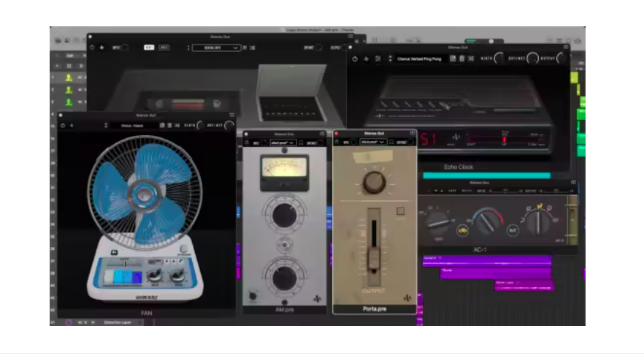The height and width of the screenshot is (364, 644).
Task: Close the Porta.pre window with red button
Action: (337, 134)
